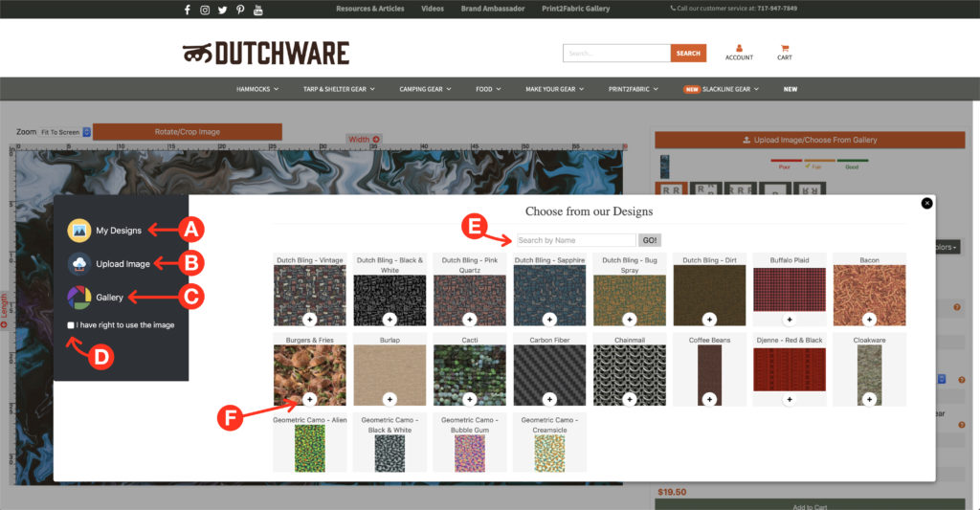The width and height of the screenshot is (980, 510).
Task: Click Upload Image/Choose From Gallery button
Action: point(810,140)
